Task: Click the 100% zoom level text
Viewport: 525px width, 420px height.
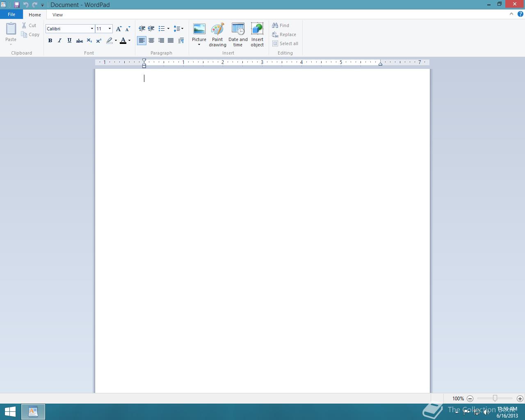Action: click(458, 399)
